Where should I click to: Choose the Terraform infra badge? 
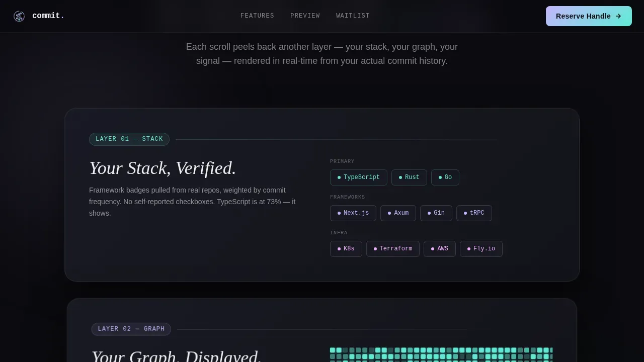pos(393,249)
